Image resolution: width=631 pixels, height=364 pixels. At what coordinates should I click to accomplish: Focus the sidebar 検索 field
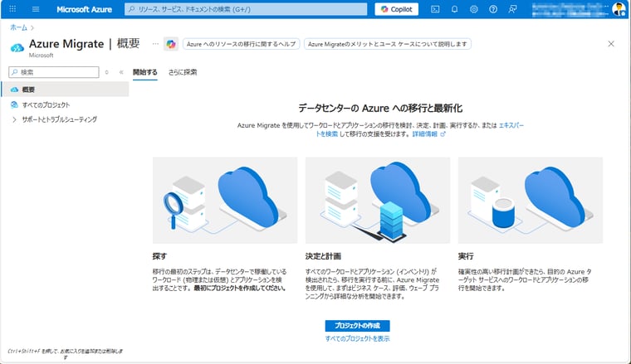(53, 72)
